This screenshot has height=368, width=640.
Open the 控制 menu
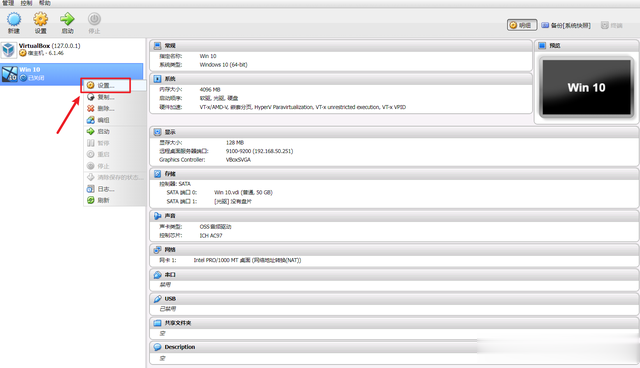pos(26,3)
